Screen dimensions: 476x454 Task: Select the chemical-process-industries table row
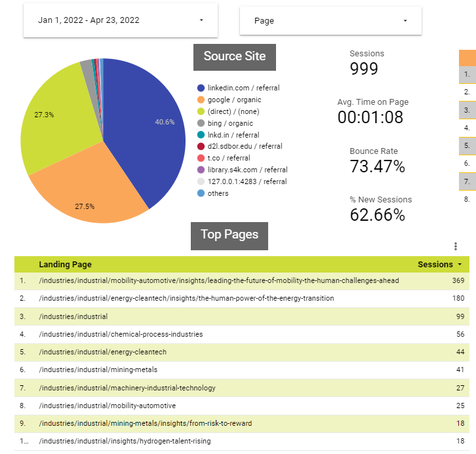pyautogui.click(x=121, y=334)
